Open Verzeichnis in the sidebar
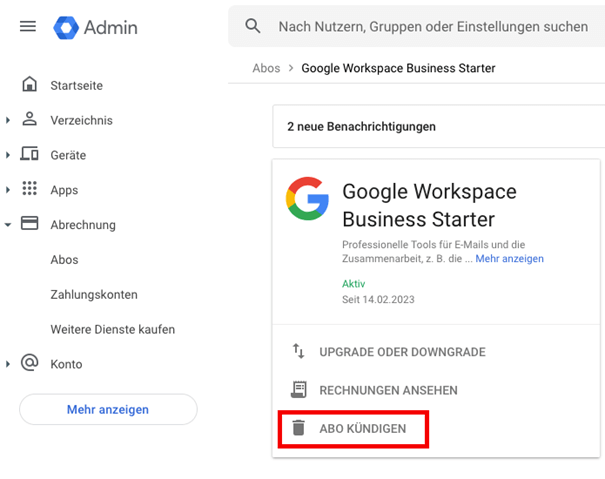605x479 pixels. [x=81, y=120]
